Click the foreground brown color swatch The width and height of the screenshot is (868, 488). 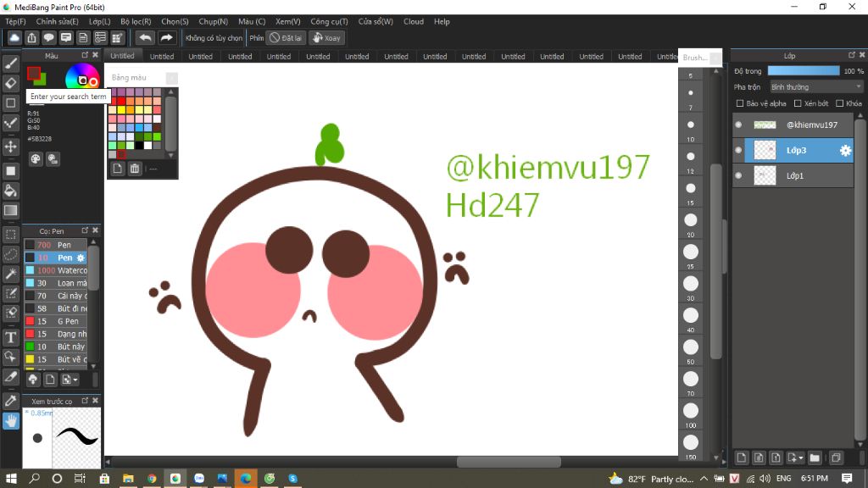(x=34, y=74)
